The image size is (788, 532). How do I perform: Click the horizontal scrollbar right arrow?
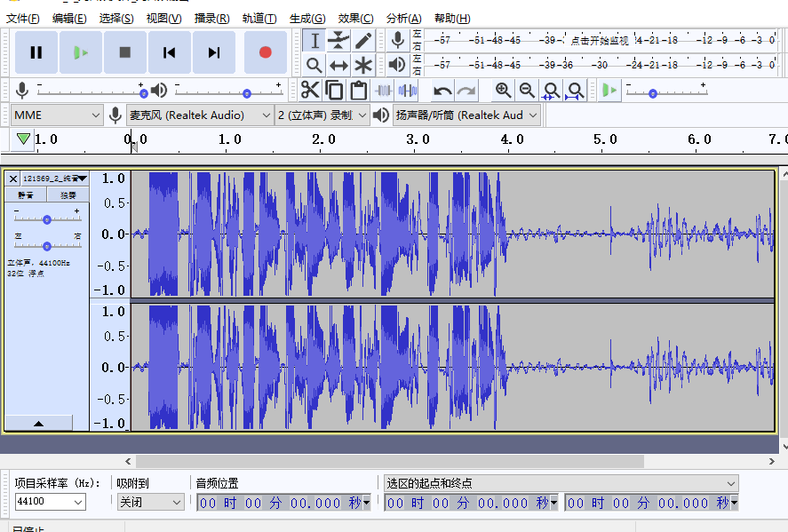(x=772, y=461)
